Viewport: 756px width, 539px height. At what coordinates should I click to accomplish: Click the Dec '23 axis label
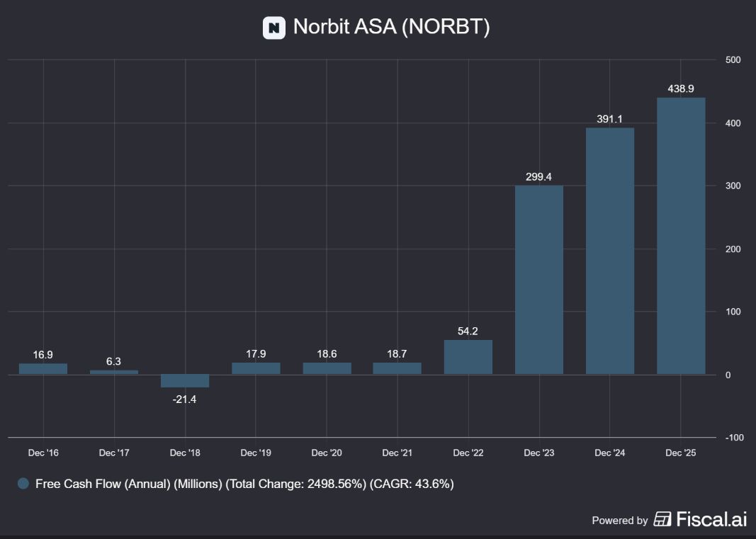[539, 453]
